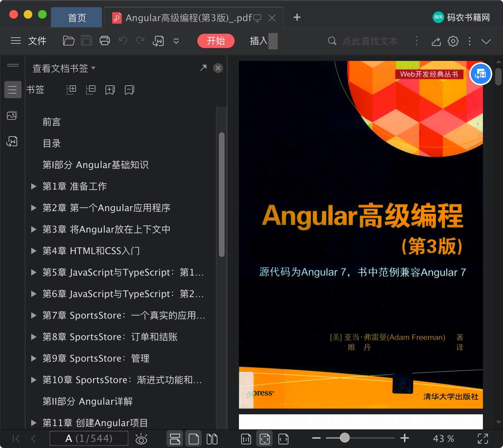
Task: Toggle continuous scroll view
Action: (x=175, y=439)
